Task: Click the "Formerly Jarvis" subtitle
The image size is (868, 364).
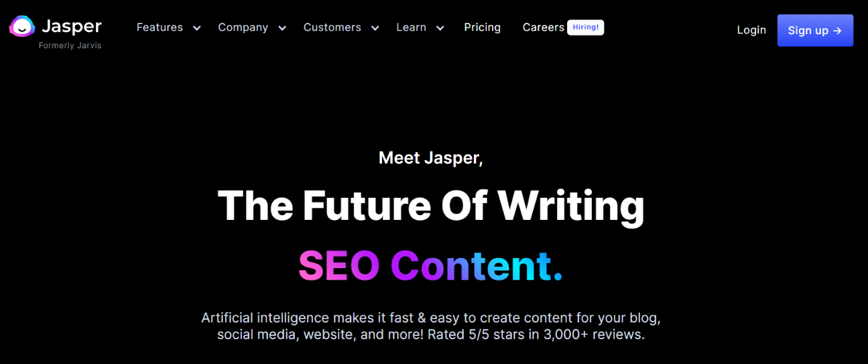Action: pos(70,46)
